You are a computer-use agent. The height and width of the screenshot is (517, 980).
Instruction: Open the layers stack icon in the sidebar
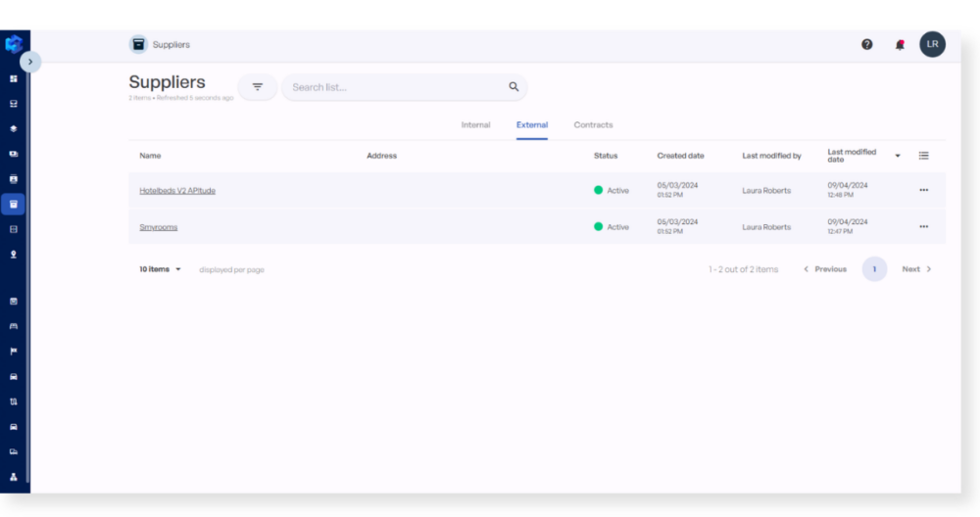[14, 128]
